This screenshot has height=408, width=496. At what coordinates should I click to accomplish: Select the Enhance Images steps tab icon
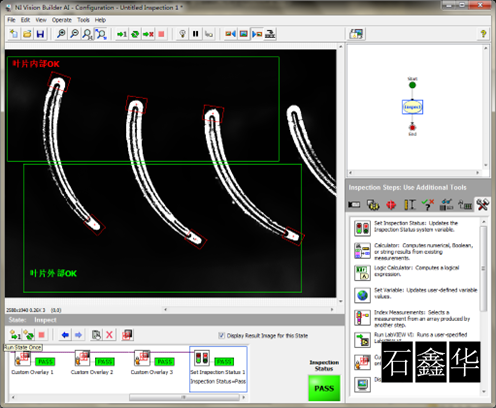(x=373, y=204)
